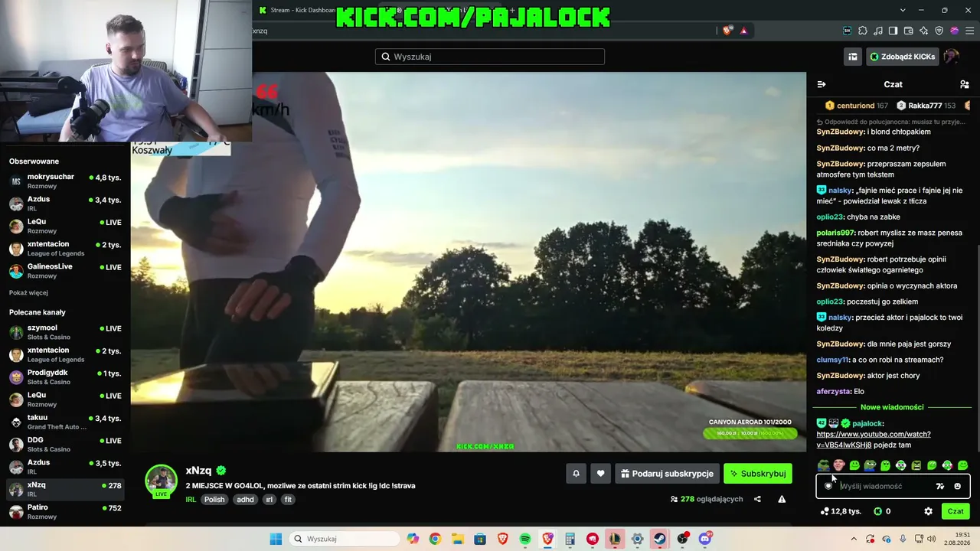Click centuriond in the chat leaderboard
This screenshot has width=980, height=551.
(855, 106)
